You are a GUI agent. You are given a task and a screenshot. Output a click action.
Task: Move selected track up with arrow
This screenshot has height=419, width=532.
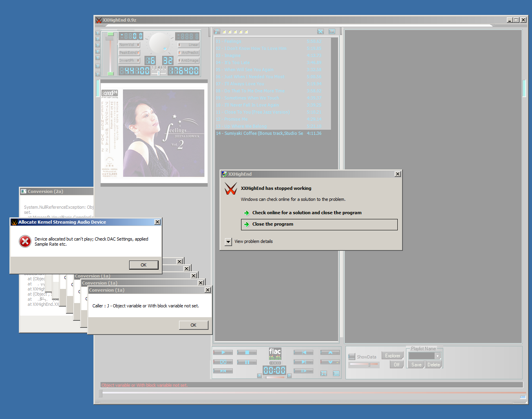[330, 353]
